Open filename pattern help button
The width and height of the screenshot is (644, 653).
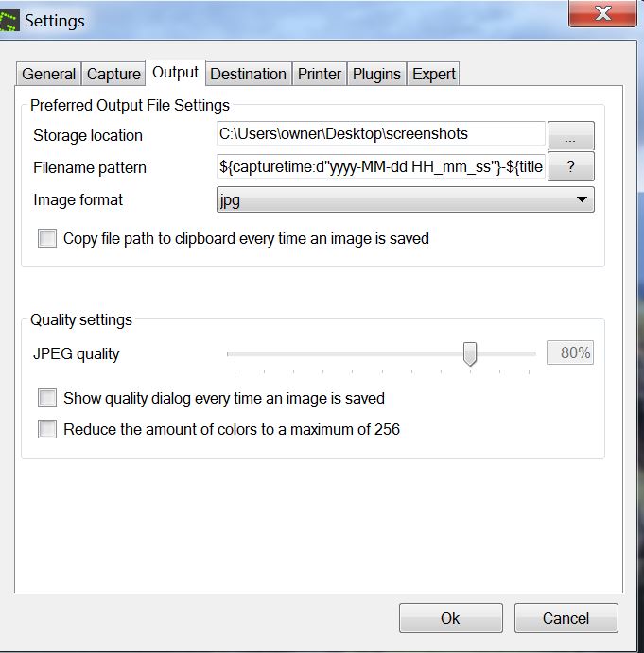point(570,166)
